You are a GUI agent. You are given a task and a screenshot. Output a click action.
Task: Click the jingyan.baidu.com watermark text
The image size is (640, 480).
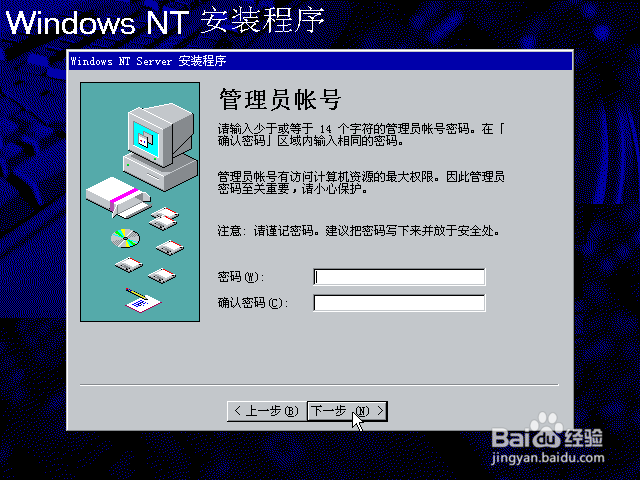coord(548,458)
